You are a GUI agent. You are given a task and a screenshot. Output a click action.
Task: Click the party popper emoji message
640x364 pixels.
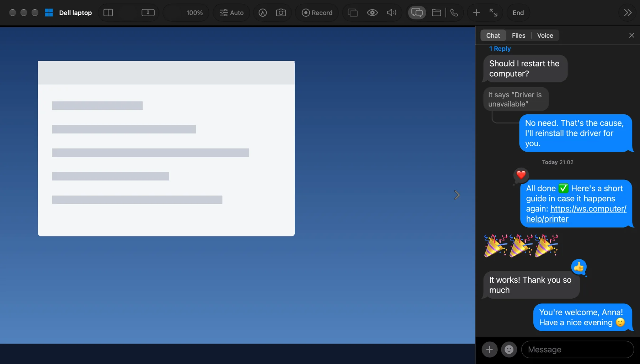(x=521, y=246)
